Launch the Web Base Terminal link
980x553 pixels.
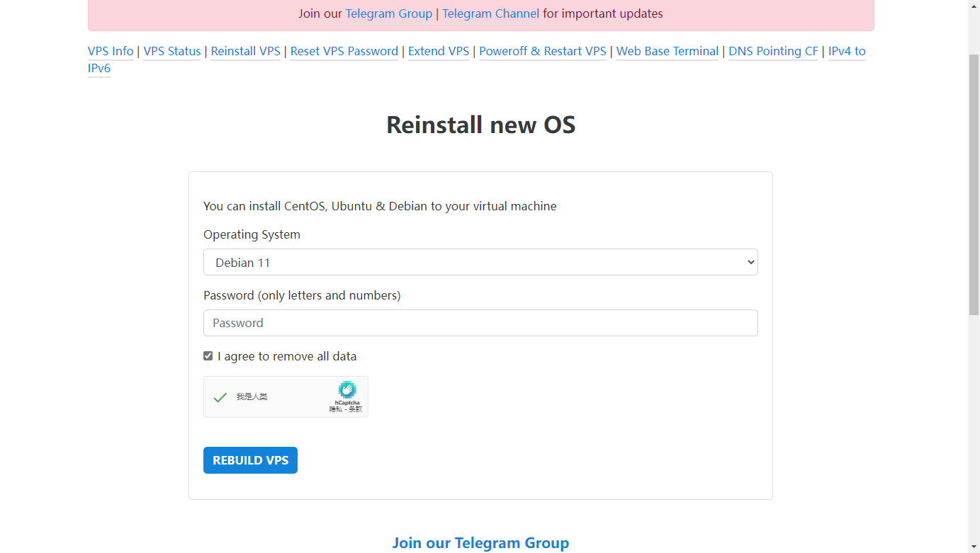pyautogui.click(x=667, y=51)
